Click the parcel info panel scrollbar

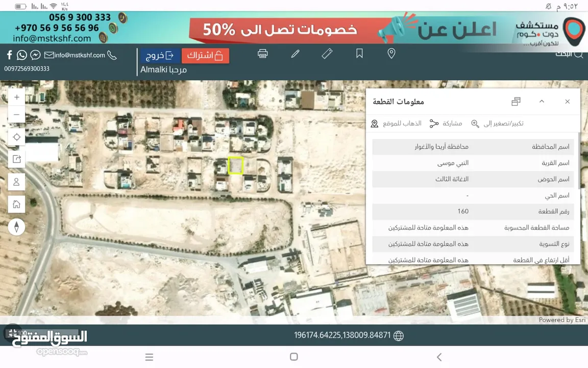point(579,159)
